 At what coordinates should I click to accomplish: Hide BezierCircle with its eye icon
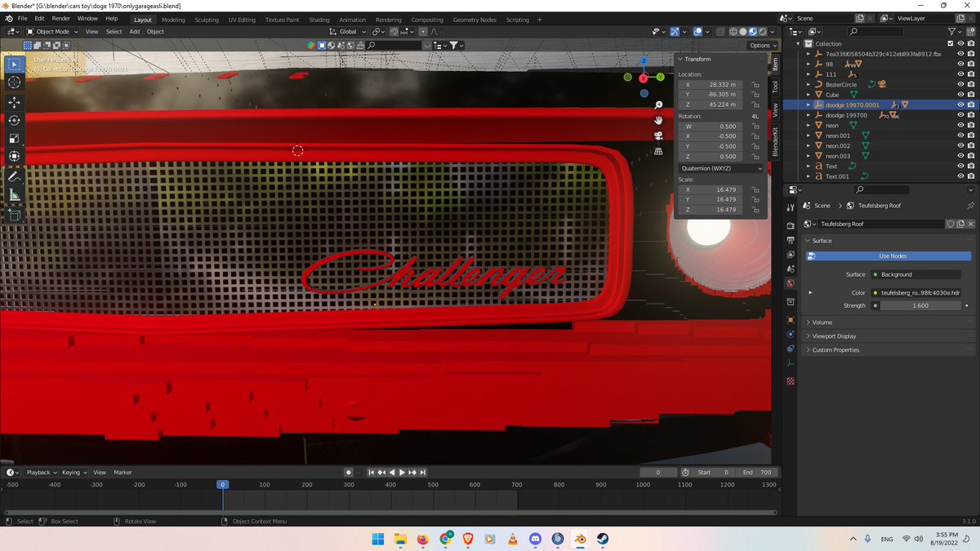pos(960,84)
